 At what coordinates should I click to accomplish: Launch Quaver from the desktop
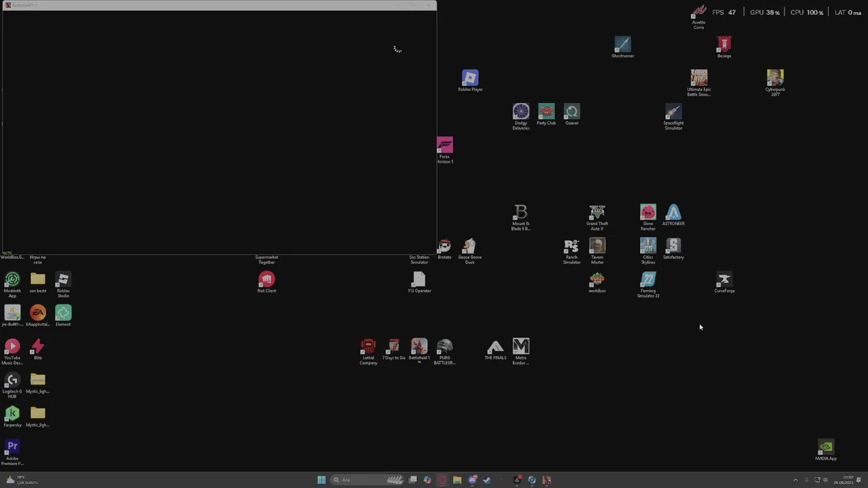(572, 114)
